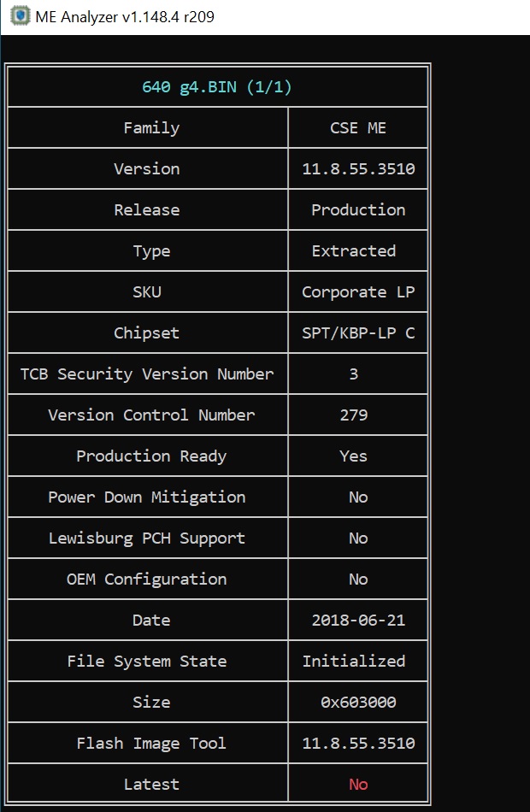Click the TCB Security Version Number label

tap(147, 374)
